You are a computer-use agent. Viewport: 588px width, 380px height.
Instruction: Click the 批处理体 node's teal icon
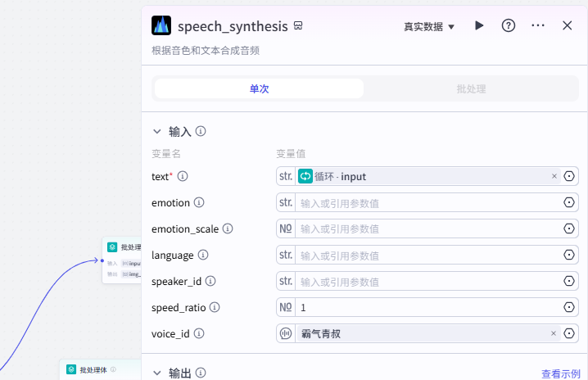coord(71,369)
